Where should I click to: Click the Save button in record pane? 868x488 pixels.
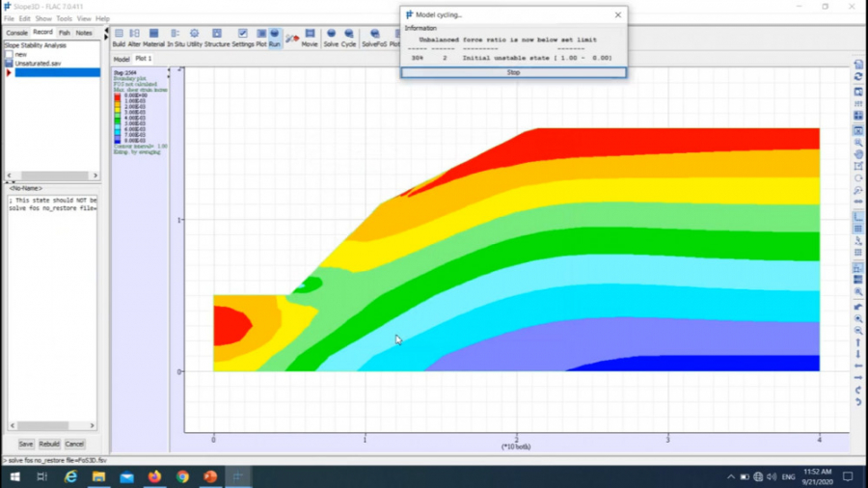coord(26,444)
